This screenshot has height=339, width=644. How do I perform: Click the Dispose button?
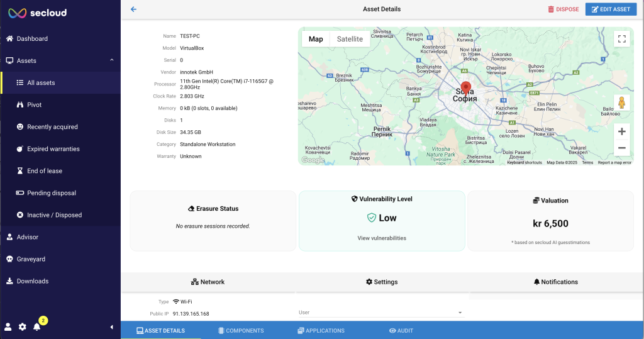(563, 9)
